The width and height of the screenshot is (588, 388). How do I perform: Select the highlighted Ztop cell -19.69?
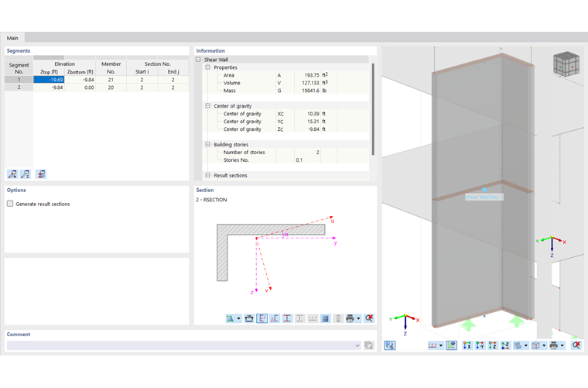coord(49,80)
